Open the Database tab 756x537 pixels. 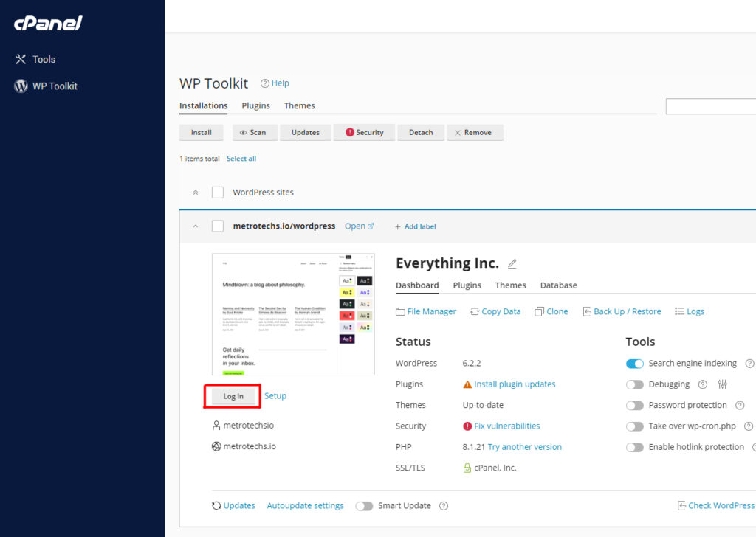point(558,285)
